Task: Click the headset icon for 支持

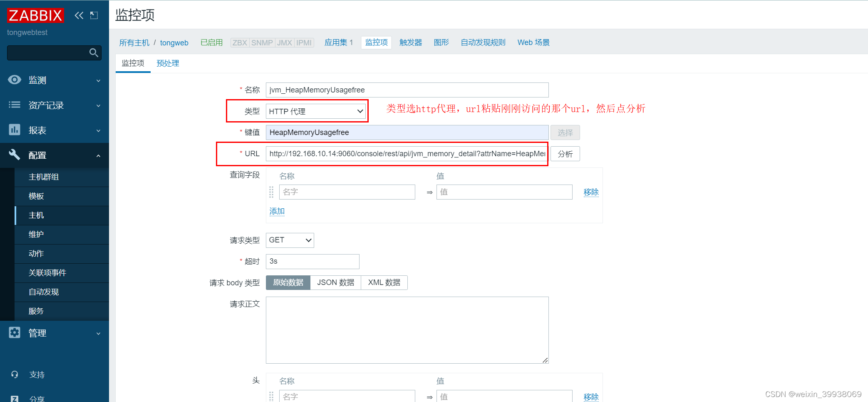Action: (15, 375)
